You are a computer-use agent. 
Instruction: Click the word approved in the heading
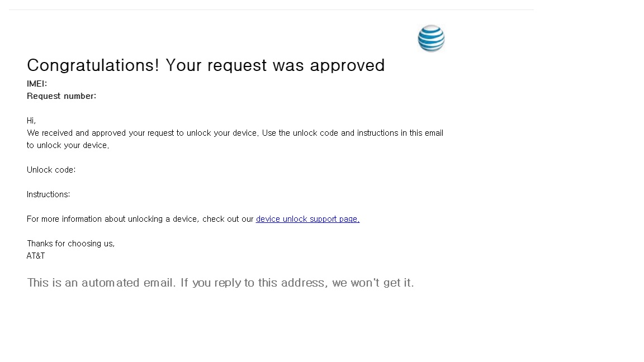[x=347, y=65]
